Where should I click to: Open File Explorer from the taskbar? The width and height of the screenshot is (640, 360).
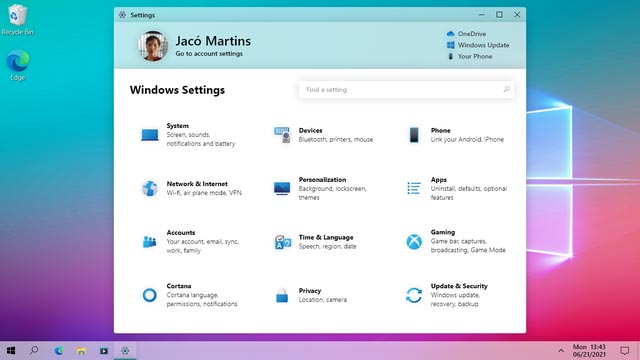point(81,351)
